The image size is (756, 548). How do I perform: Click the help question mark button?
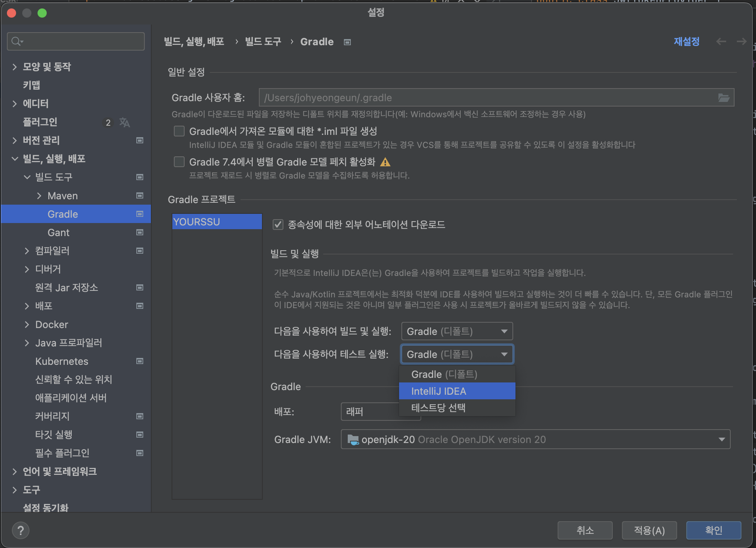[x=21, y=530]
